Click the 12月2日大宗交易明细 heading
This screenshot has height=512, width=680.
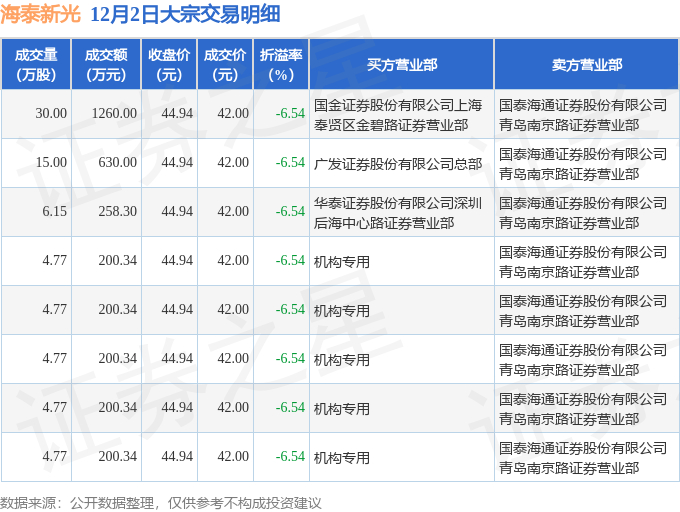185,14
